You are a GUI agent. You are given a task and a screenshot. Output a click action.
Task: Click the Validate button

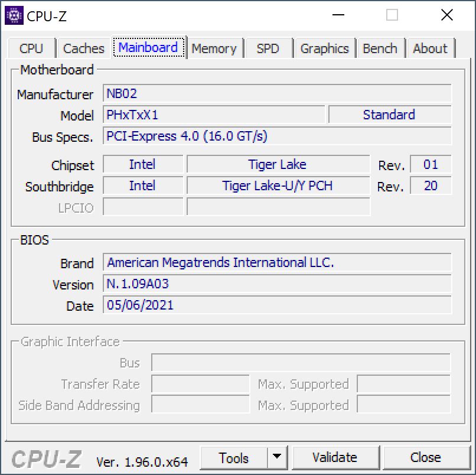(x=335, y=458)
